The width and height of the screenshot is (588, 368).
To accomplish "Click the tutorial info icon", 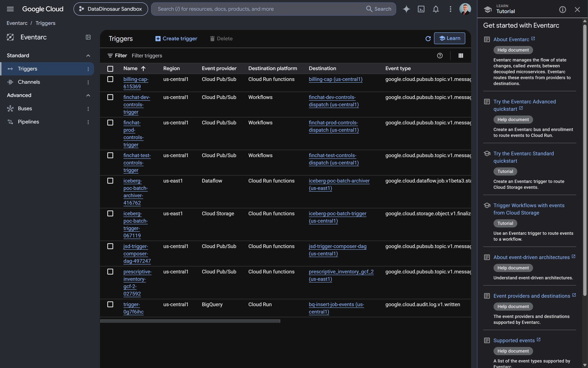I will (x=562, y=10).
